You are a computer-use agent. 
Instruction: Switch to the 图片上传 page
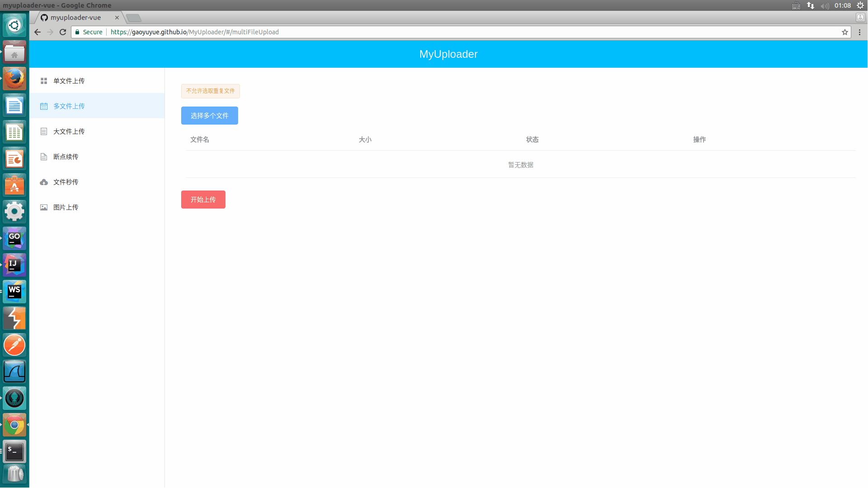coord(66,207)
